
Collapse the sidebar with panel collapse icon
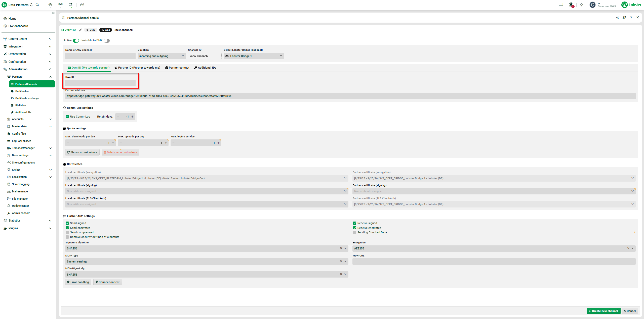[54, 13]
